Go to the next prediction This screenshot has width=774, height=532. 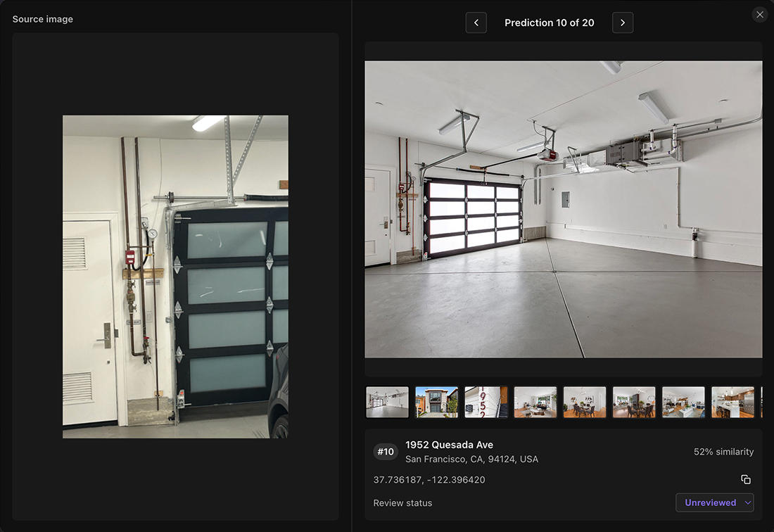pyautogui.click(x=623, y=23)
